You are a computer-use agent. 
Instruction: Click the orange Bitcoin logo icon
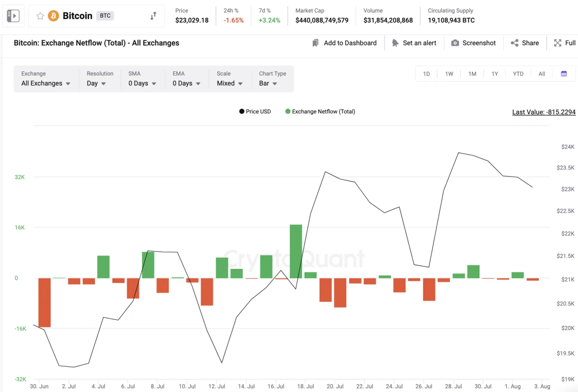pos(53,16)
